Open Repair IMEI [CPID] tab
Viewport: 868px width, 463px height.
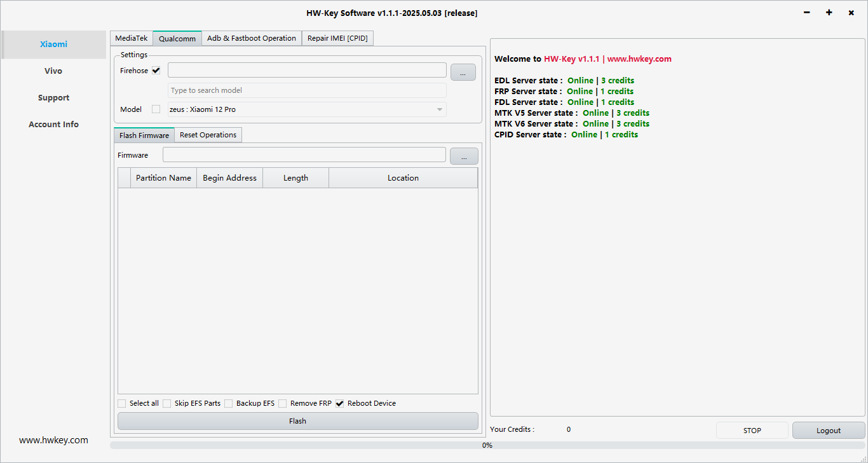(x=337, y=38)
